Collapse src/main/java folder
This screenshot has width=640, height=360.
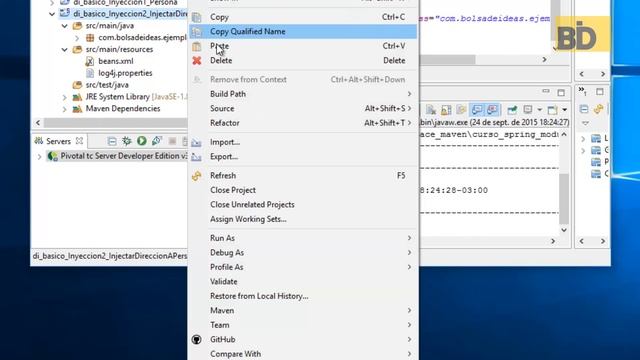(x=64, y=26)
